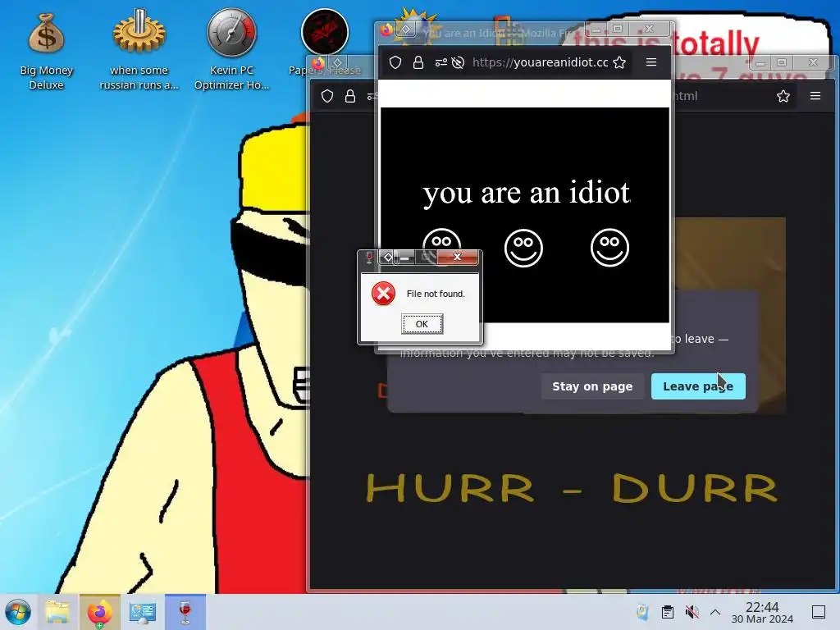Maximize the You are an Idiot Firefox window
This screenshot has width=840, height=630.
[x=617, y=29]
